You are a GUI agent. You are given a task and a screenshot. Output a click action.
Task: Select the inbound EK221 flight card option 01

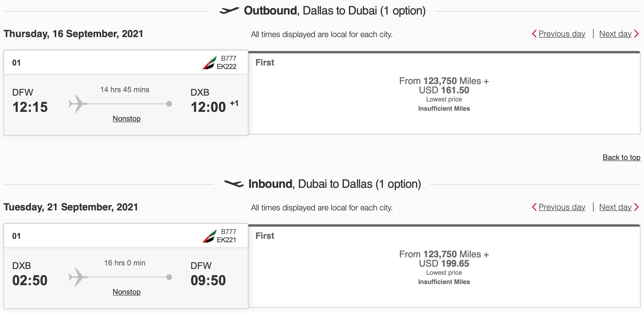tap(127, 267)
